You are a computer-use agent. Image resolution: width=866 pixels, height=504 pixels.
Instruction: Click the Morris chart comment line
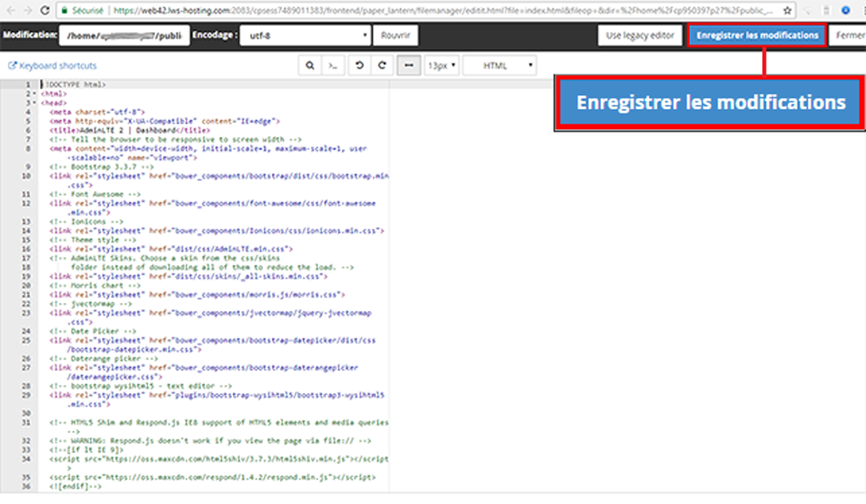[95, 286]
